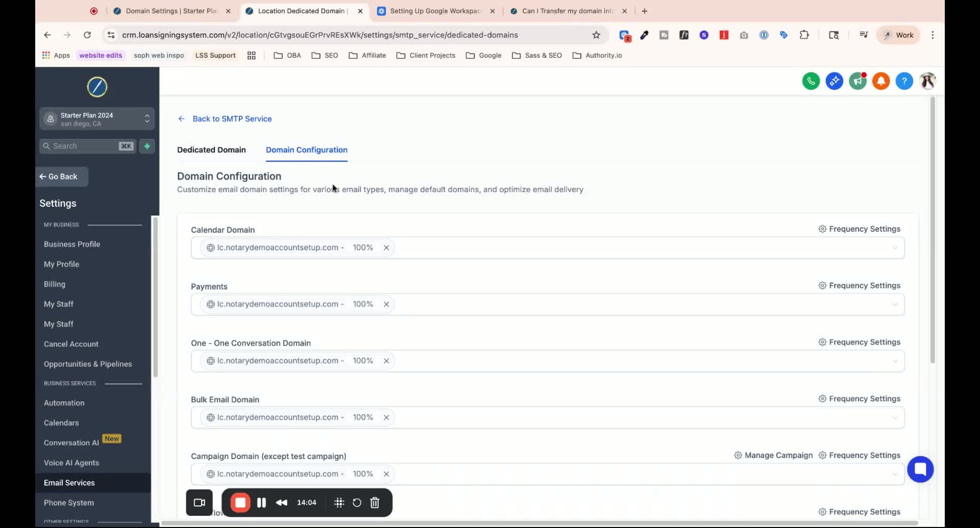Click the blue quick actions icon in header
The image size is (980, 528).
click(834, 81)
